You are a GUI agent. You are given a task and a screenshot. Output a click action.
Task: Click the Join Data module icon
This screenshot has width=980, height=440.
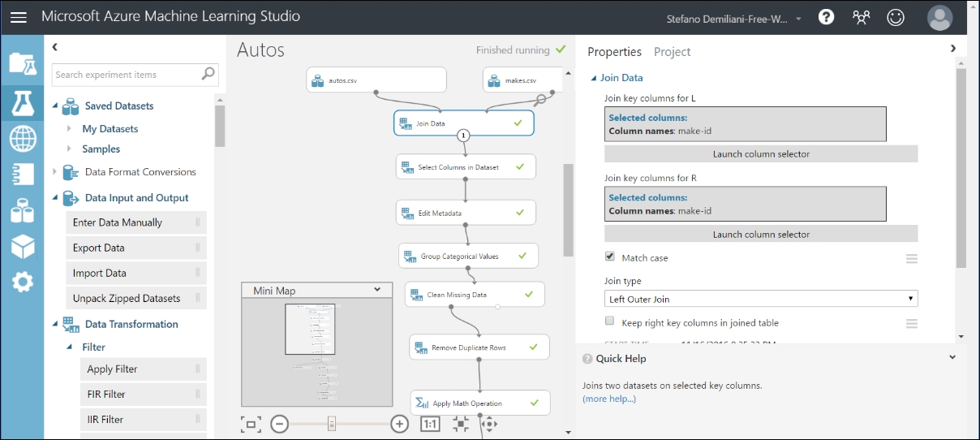[x=406, y=123]
